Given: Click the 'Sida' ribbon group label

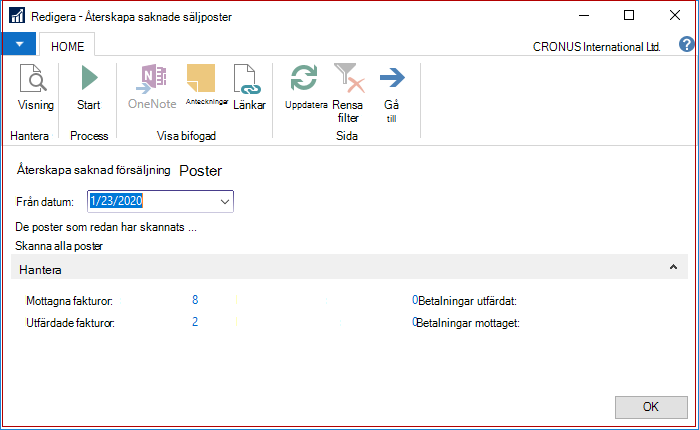Looking at the screenshot, I should point(346,136).
